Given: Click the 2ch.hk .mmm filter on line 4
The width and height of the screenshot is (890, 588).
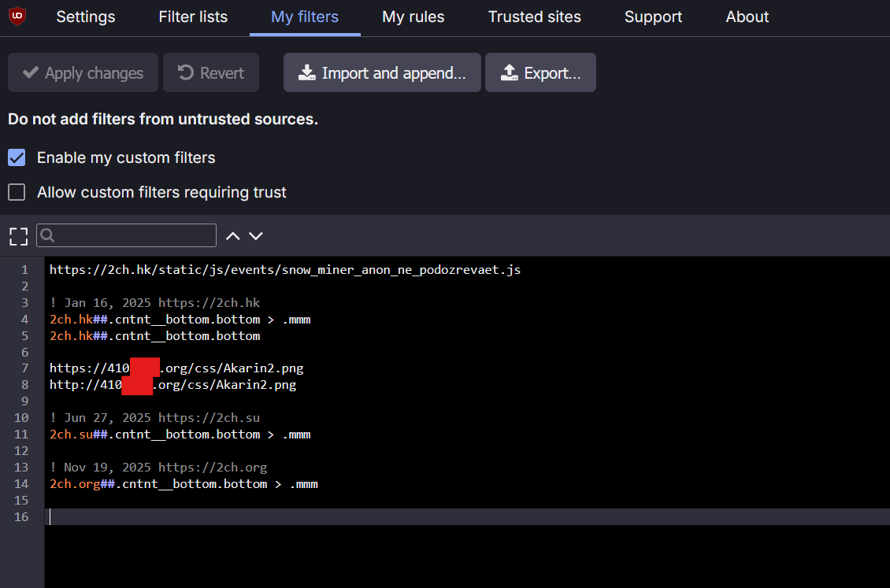Looking at the screenshot, I should [180, 320].
